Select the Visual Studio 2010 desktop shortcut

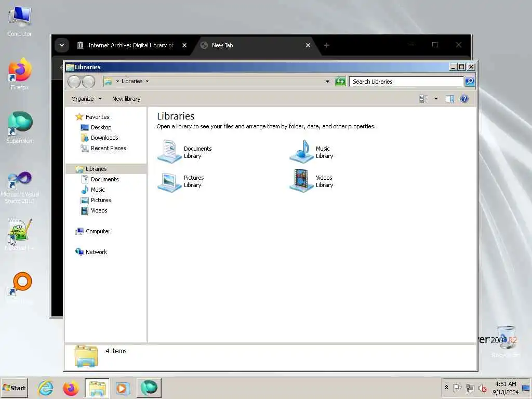(x=20, y=187)
